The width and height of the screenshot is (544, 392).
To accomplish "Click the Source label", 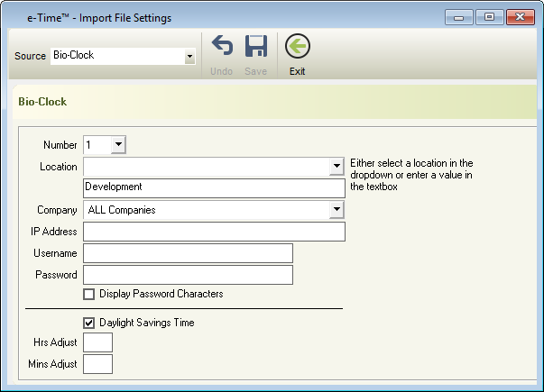I will click(30, 56).
